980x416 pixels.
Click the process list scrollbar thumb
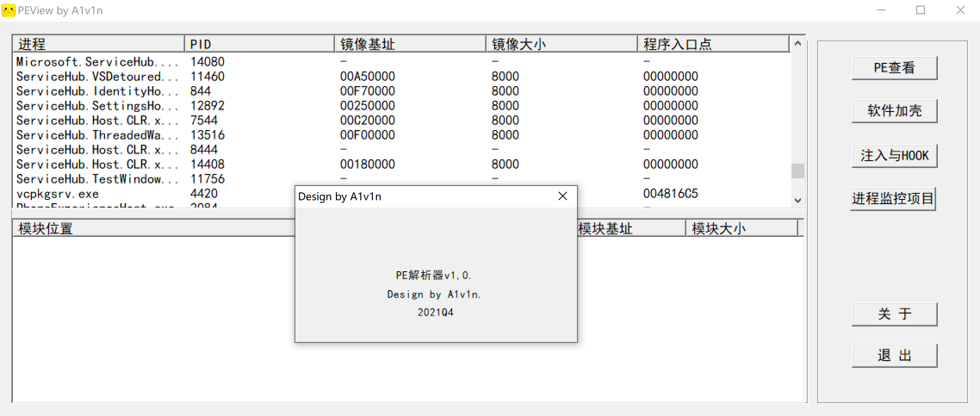798,171
